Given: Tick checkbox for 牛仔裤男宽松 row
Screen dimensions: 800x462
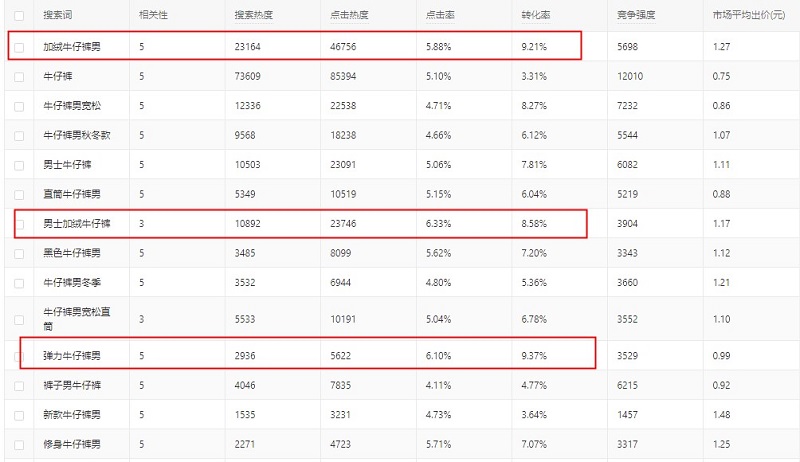Looking at the screenshot, I should point(19,105).
